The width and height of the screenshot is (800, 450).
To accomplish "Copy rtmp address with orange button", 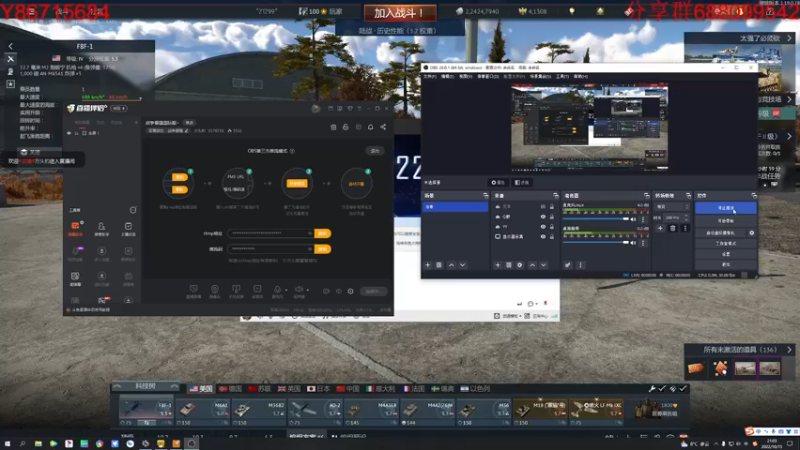I will click(x=322, y=233).
